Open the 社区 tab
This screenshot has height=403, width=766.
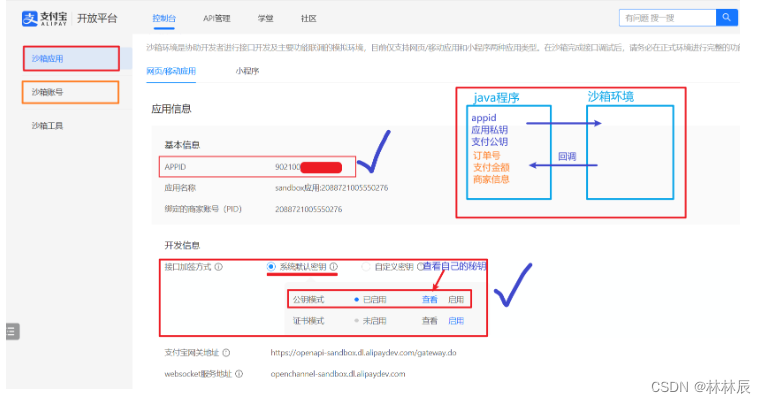click(309, 19)
